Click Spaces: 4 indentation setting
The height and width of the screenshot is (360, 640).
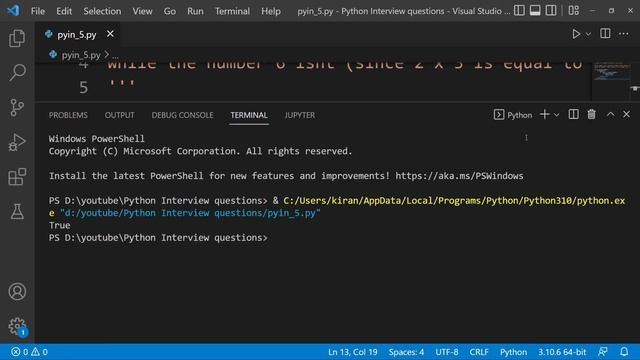point(406,352)
